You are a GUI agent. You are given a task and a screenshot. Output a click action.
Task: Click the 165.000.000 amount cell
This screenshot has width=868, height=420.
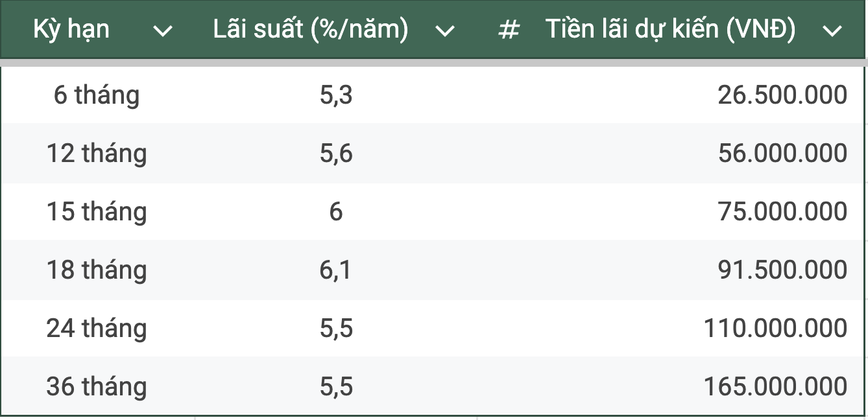click(x=775, y=387)
